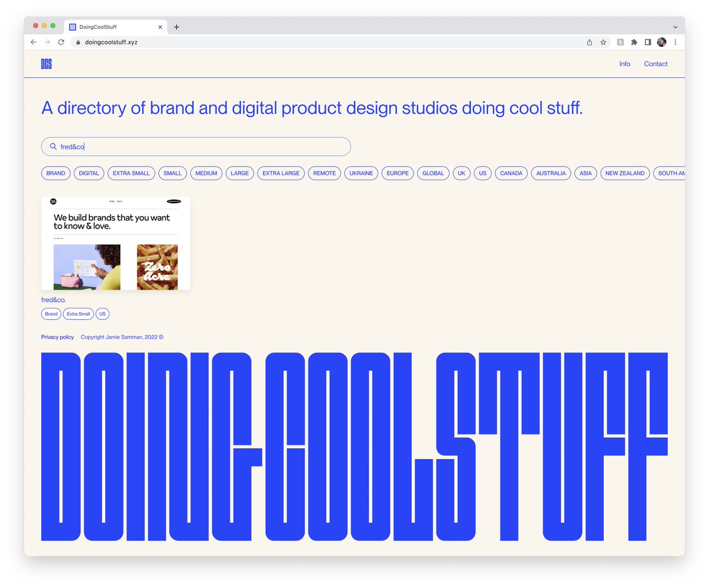Viewport: 709px width, 588px height.
Task: Toggle the REMOTE filter
Action: [x=324, y=173]
